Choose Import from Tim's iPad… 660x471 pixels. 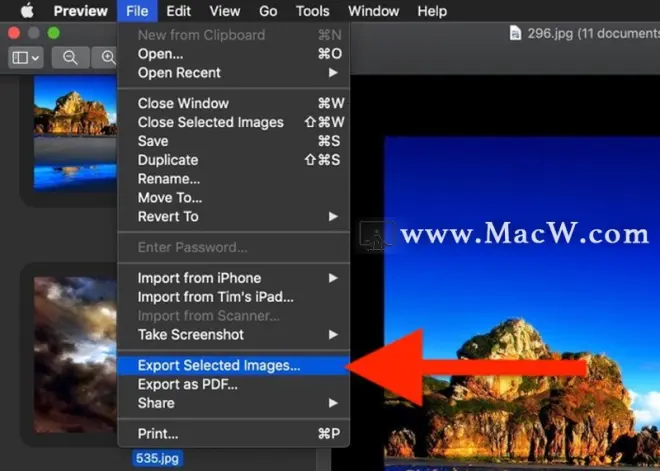point(234,297)
